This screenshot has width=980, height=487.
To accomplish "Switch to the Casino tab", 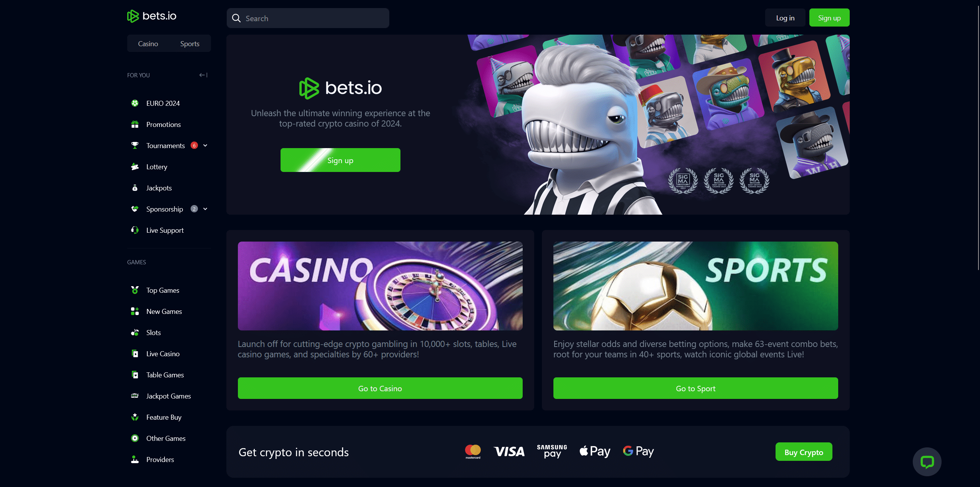I will click(x=148, y=43).
